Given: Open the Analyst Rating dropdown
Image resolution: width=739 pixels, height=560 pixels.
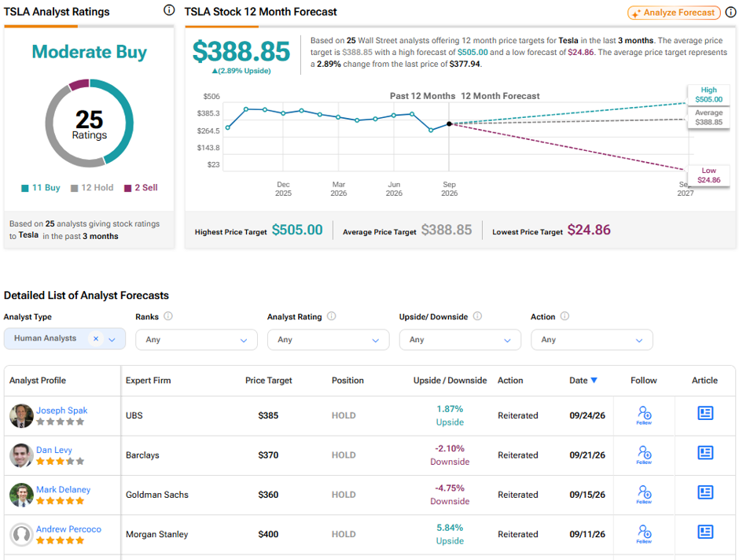Looking at the screenshot, I should tap(329, 340).
